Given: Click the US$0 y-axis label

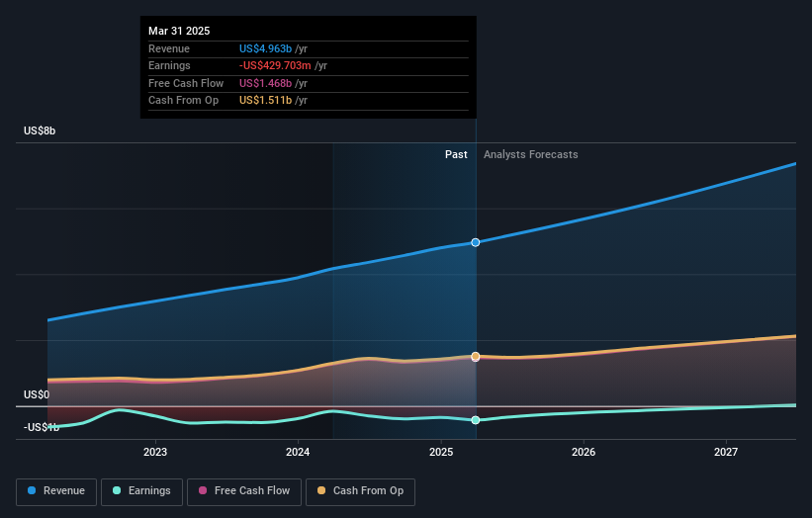Looking at the screenshot, I should click(37, 394).
